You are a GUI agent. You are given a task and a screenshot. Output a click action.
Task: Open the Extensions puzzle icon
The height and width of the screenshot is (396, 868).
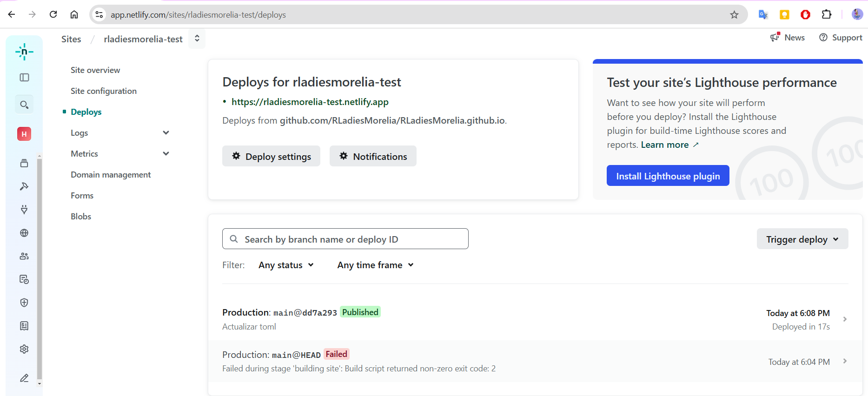point(827,14)
